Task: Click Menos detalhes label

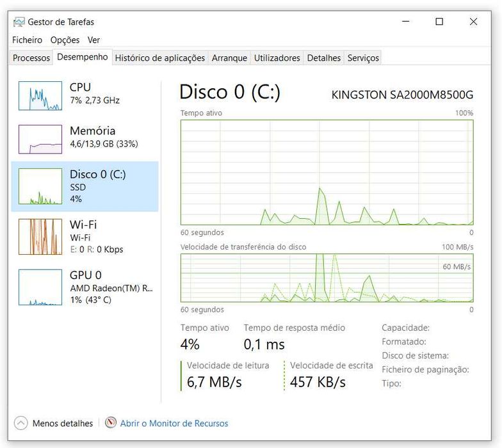Action: [x=63, y=424]
